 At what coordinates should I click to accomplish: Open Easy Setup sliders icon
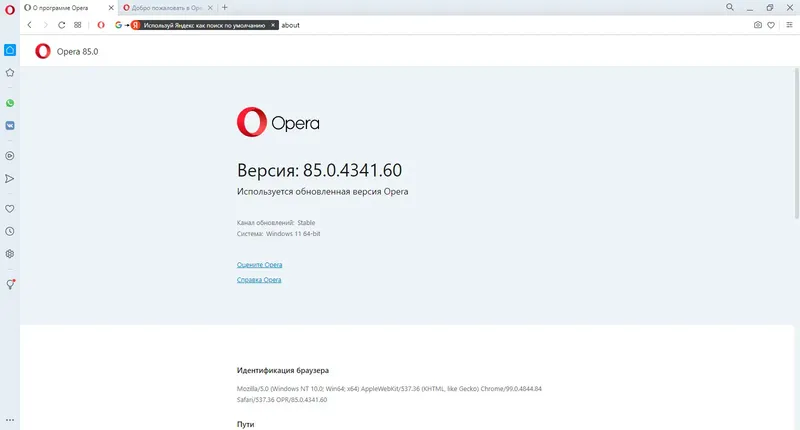789,25
